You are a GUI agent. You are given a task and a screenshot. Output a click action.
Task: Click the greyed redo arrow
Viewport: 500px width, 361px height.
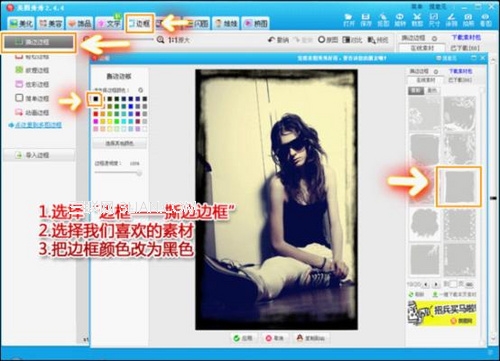point(303,40)
